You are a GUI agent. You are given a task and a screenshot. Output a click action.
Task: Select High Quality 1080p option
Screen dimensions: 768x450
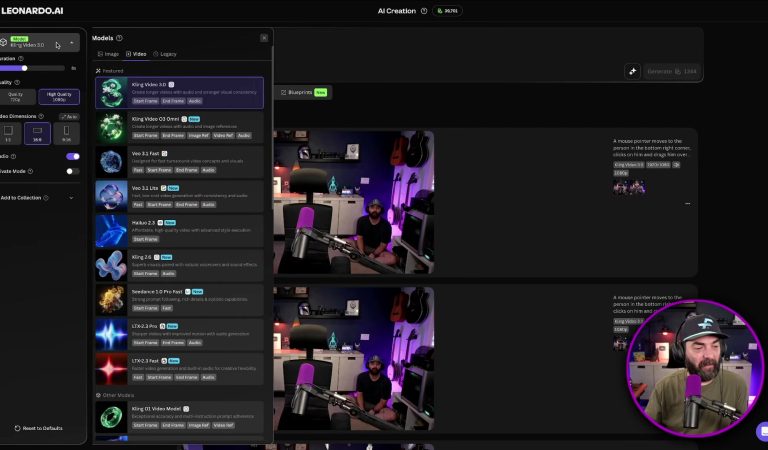pos(59,97)
